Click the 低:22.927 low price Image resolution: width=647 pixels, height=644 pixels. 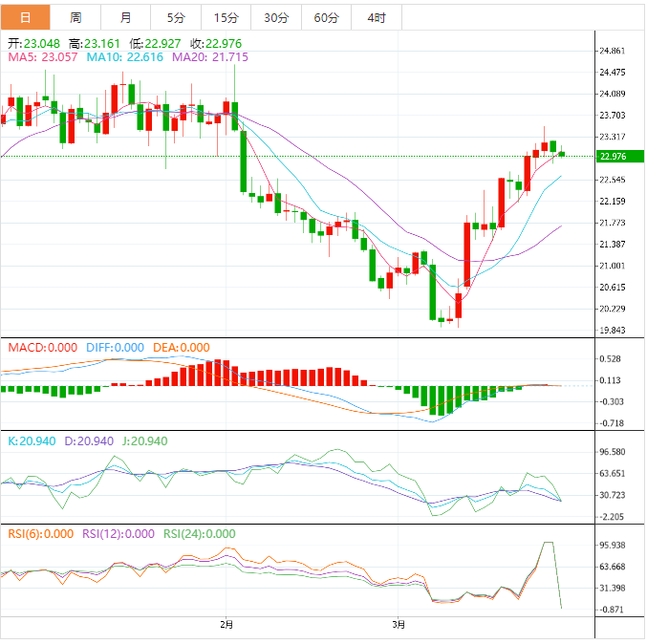(x=155, y=43)
